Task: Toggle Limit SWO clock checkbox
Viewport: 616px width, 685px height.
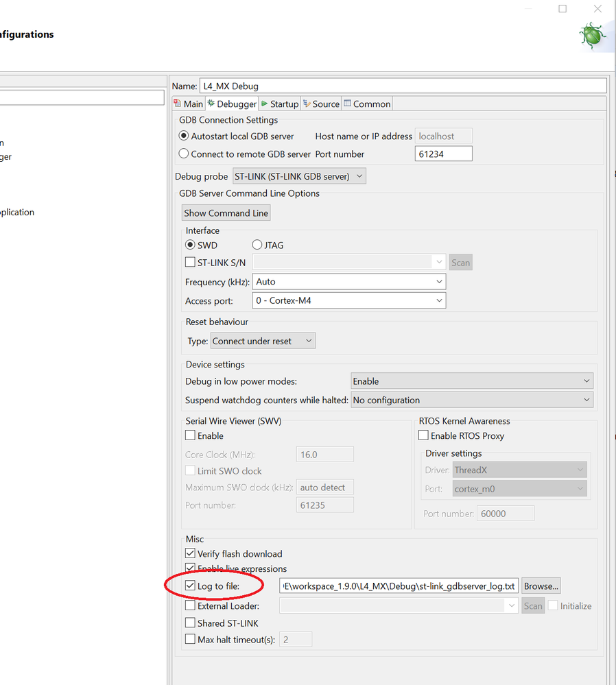Action: pos(190,470)
